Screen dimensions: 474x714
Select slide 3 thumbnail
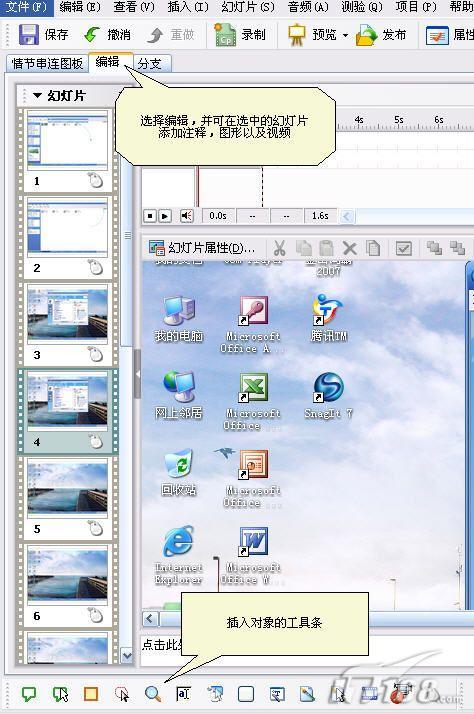coord(67,314)
